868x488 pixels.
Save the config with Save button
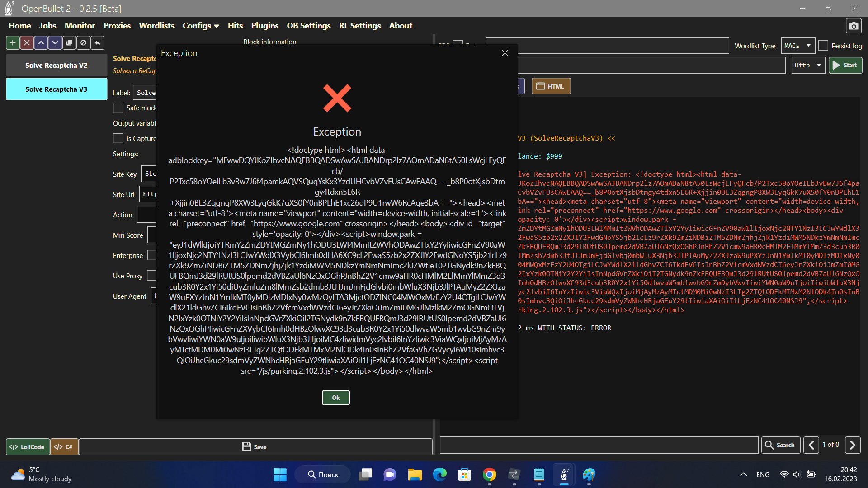coord(255,447)
